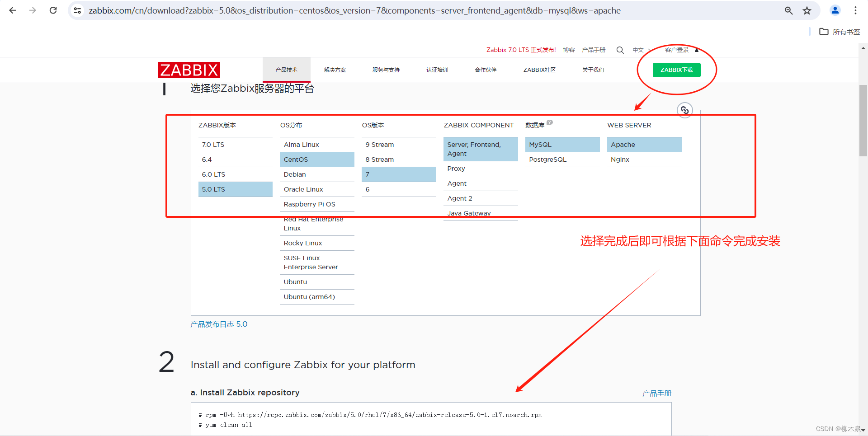The image size is (868, 436).
Task: Open the ZABBIX社区 navigation menu
Action: coord(539,70)
